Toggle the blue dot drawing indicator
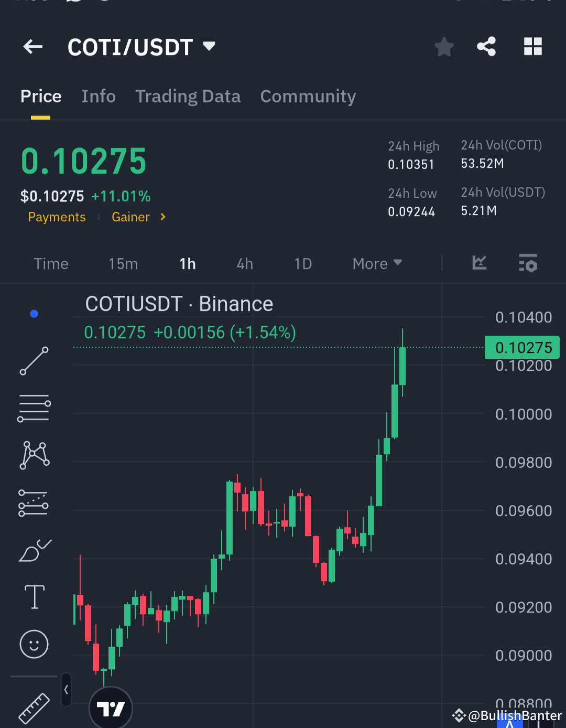This screenshot has height=728, width=566. (34, 314)
